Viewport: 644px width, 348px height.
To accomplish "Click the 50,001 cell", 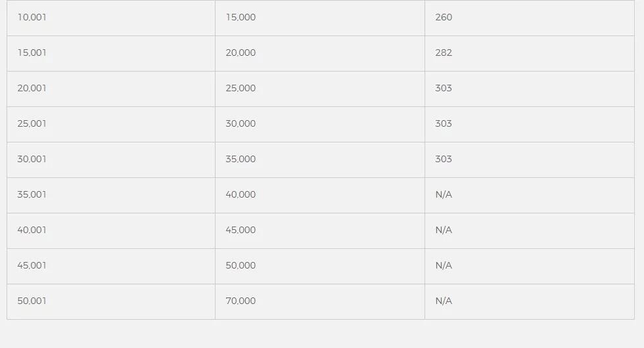I will coord(111,301).
